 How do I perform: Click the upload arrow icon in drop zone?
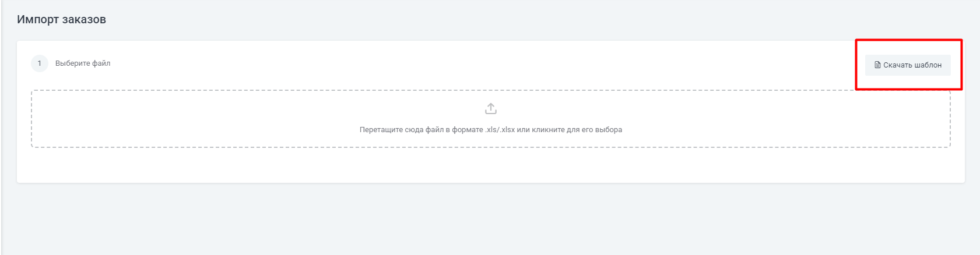491,109
